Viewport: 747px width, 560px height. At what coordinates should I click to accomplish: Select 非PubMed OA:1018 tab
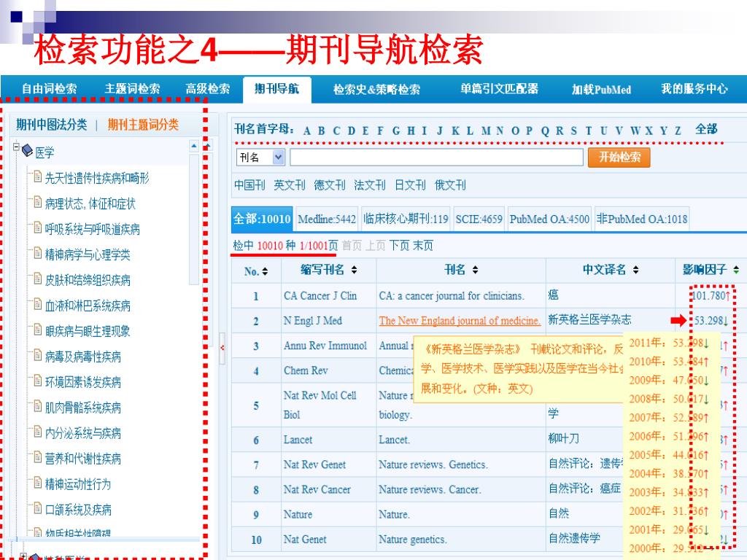pyautogui.click(x=642, y=219)
